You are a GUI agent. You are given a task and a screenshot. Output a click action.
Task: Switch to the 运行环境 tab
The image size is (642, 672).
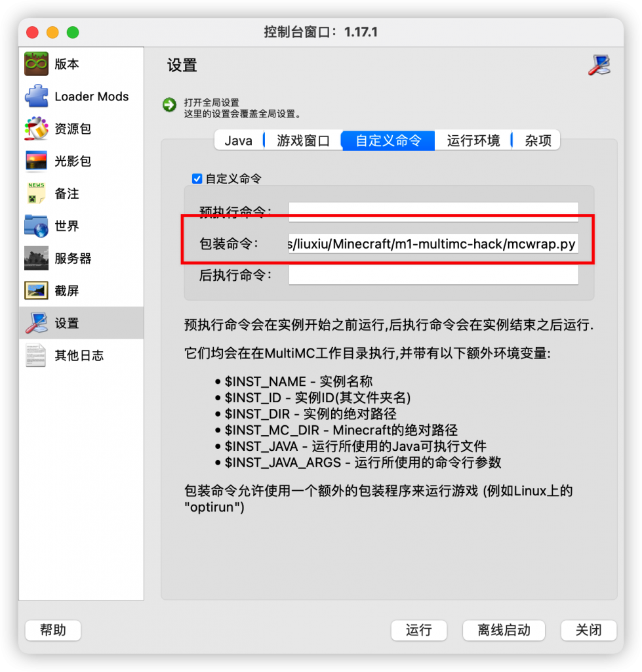click(473, 140)
